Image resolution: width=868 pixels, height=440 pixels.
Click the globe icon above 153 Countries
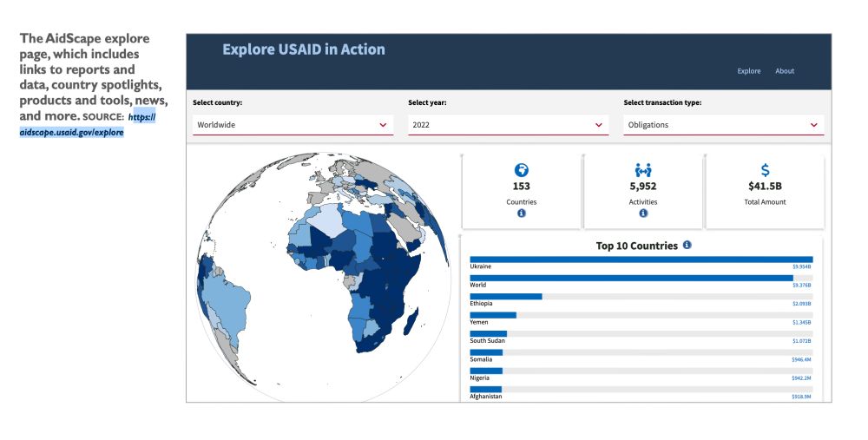pos(521,170)
